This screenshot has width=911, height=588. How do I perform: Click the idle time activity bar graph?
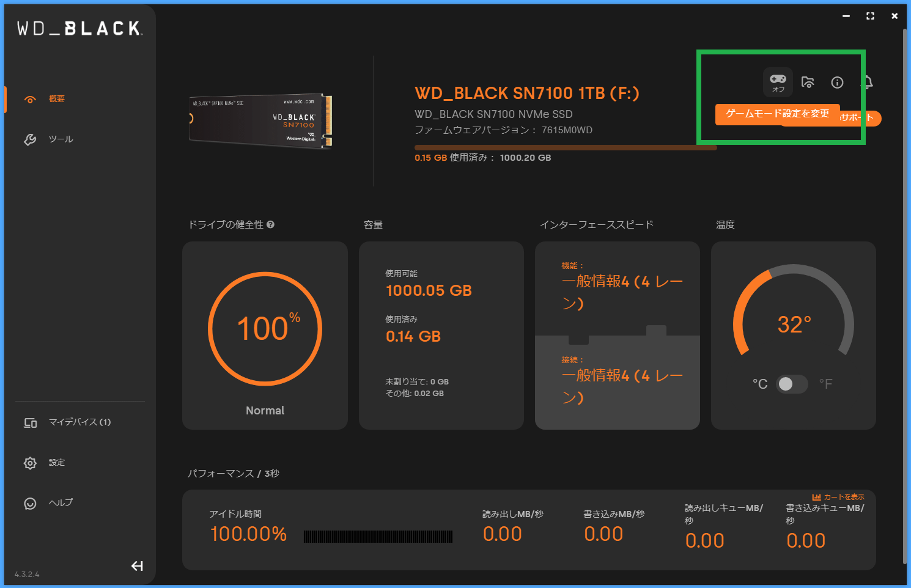tap(378, 537)
